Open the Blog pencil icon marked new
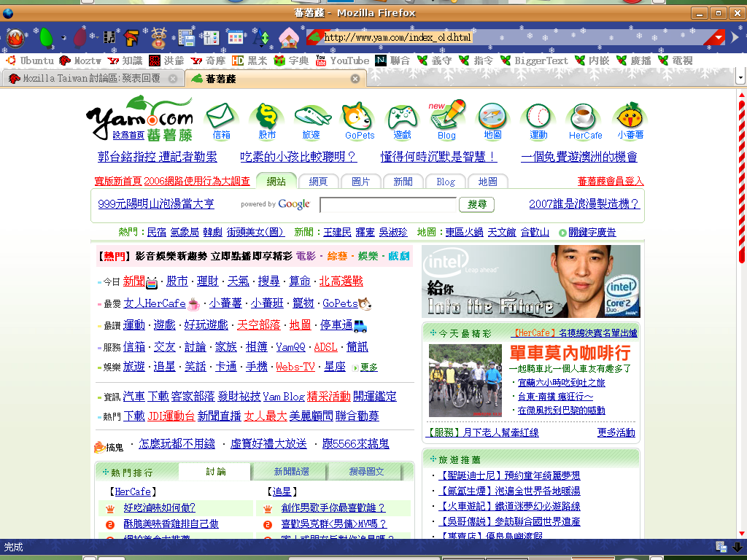This screenshot has height=560, width=747. [x=447, y=115]
